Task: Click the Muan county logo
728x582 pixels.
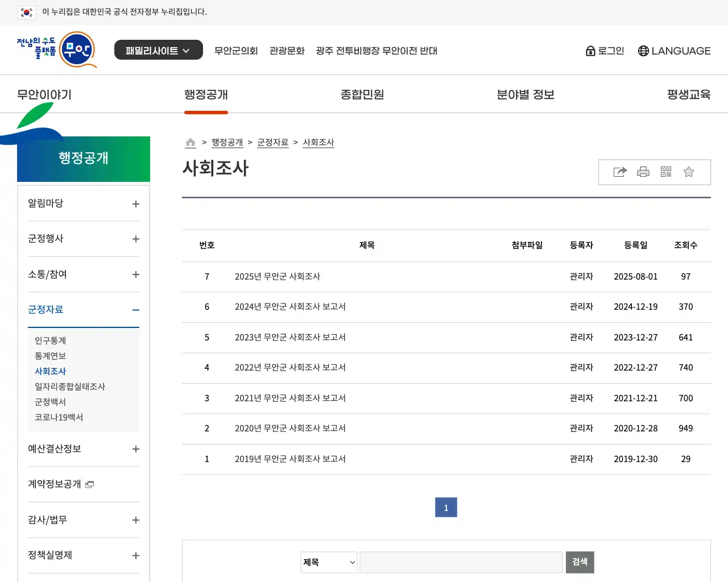Action: (x=57, y=50)
